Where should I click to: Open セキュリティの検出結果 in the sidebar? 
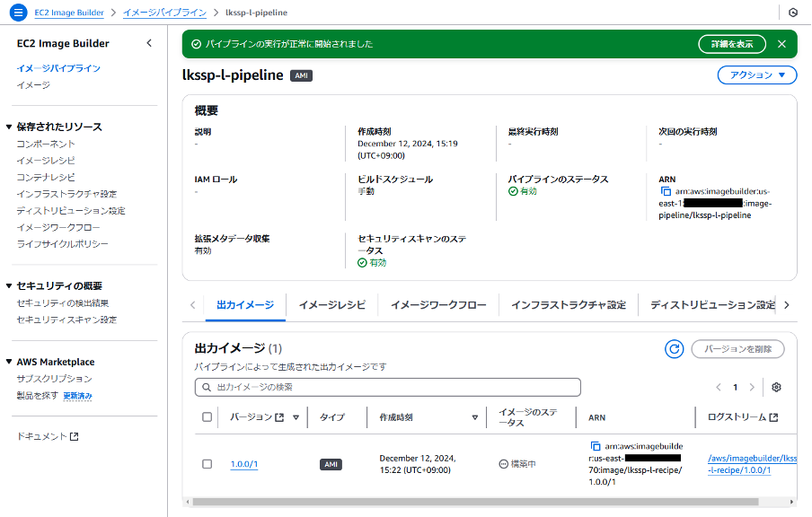point(63,303)
